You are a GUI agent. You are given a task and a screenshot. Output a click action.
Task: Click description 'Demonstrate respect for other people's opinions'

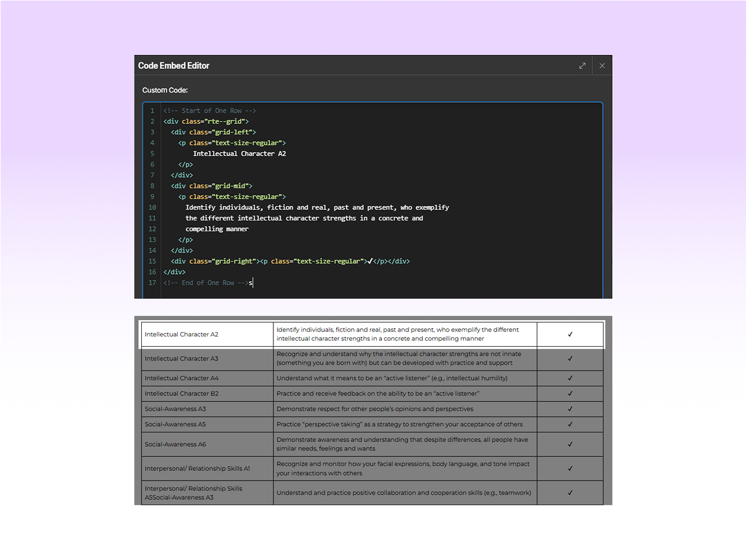(x=375, y=409)
